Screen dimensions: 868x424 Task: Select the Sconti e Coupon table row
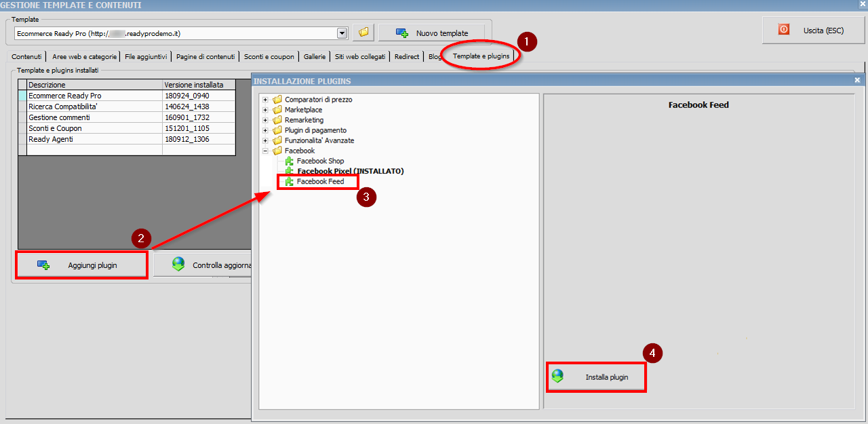[x=127, y=128]
